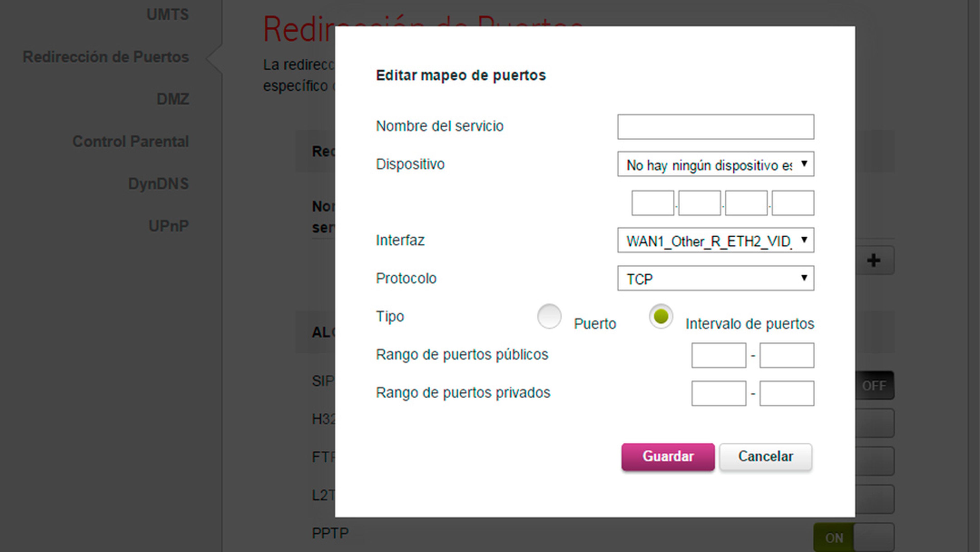Image resolution: width=980 pixels, height=552 pixels.
Task: Click the first IP address octet box
Action: (x=653, y=203)
